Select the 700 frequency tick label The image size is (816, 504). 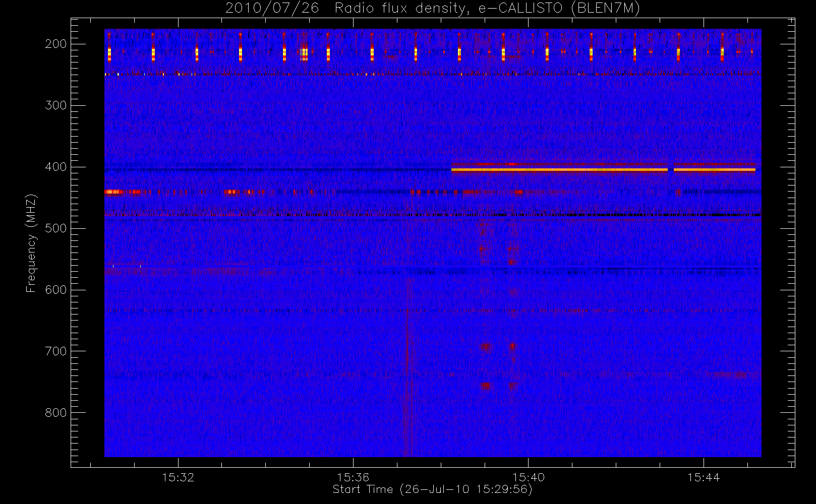[x=56, y=351]
